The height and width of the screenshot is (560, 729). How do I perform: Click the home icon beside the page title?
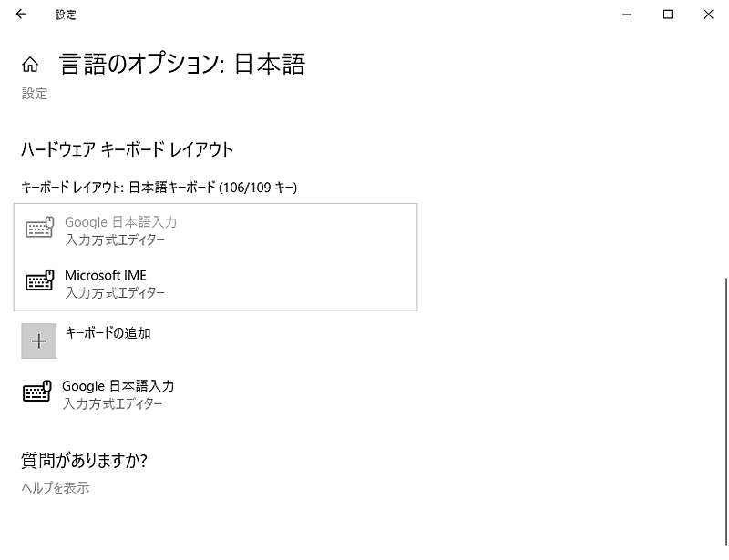(31, 64)
